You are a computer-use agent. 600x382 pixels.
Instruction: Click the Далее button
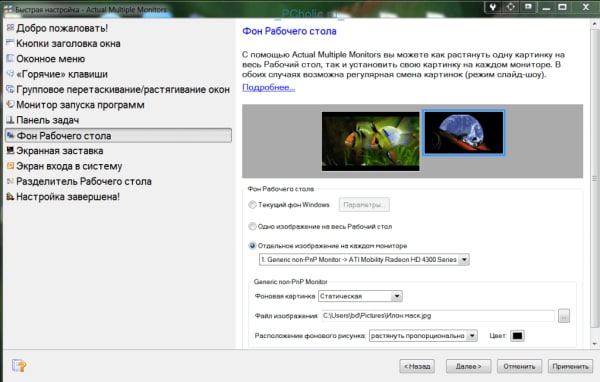point(468,366)
